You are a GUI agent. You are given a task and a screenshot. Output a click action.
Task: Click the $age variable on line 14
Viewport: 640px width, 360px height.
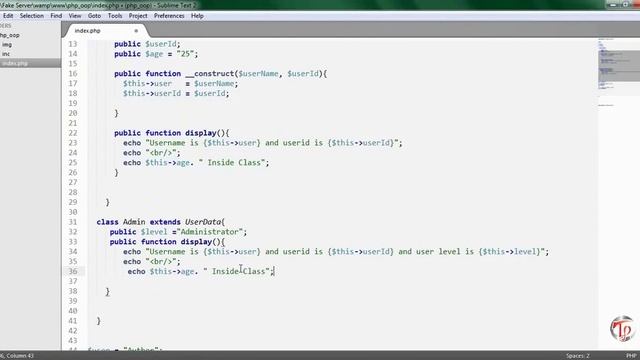point(154,54)
